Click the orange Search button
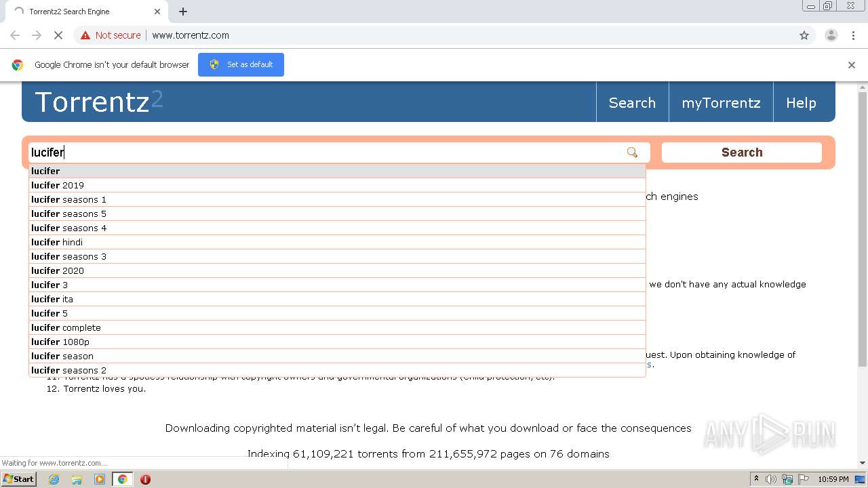Viewport: 868px width, 488px height. tap(742, 152)
